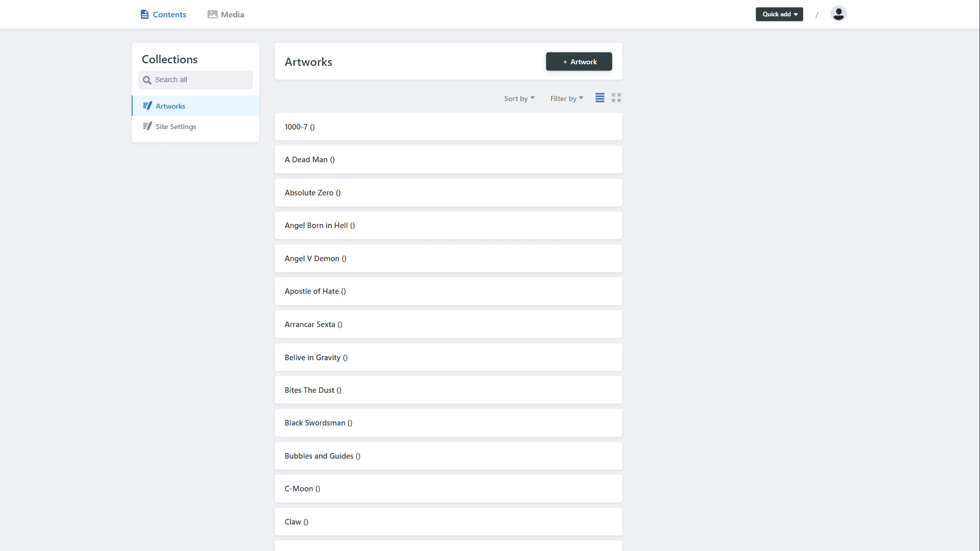The height and width of the screenshot is (551, 980).
Task: Click the Site Settings collection icon
Action: [x=147, y=126]
